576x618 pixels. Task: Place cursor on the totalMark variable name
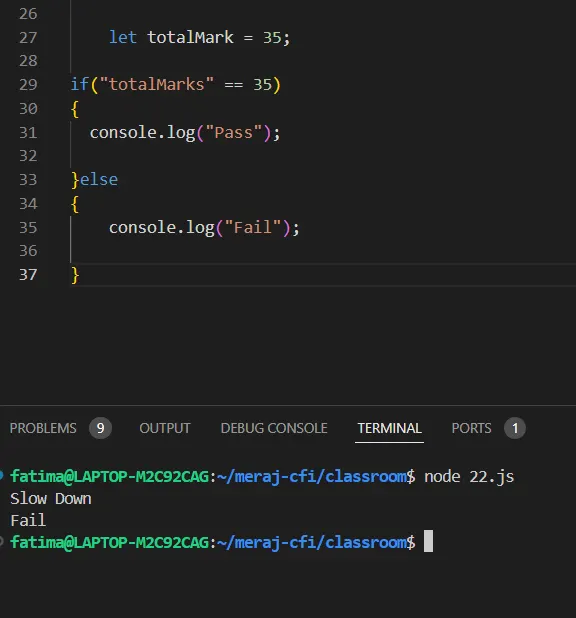click(x=190, y=38)
